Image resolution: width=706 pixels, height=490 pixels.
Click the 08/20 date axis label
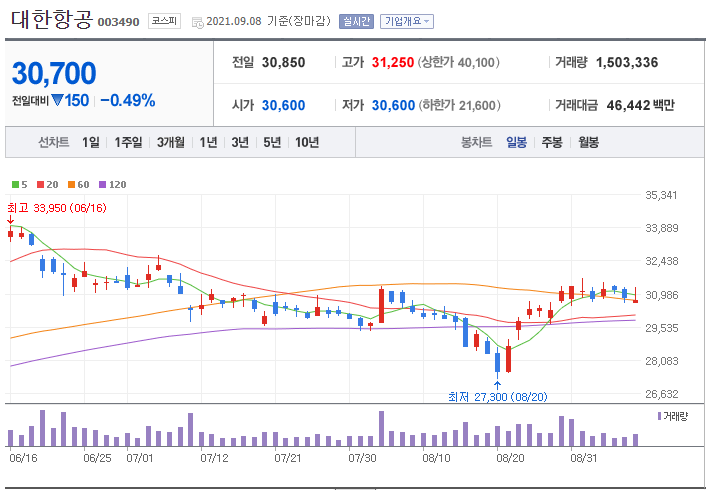click(510, 458)
